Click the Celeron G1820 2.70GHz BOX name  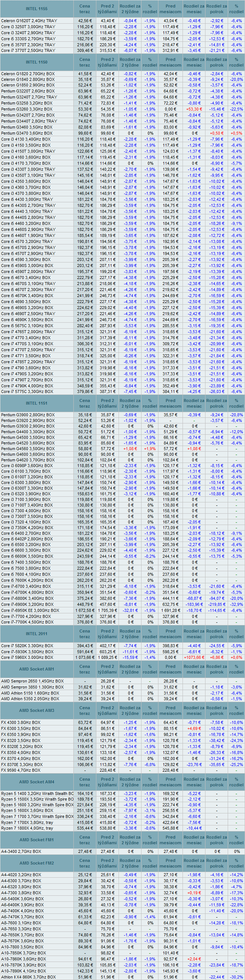click(28, 74)
